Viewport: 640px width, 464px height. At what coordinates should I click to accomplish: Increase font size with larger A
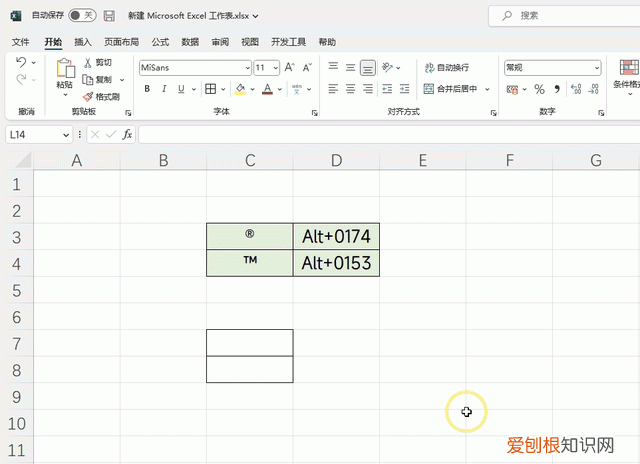coord(289,67)
